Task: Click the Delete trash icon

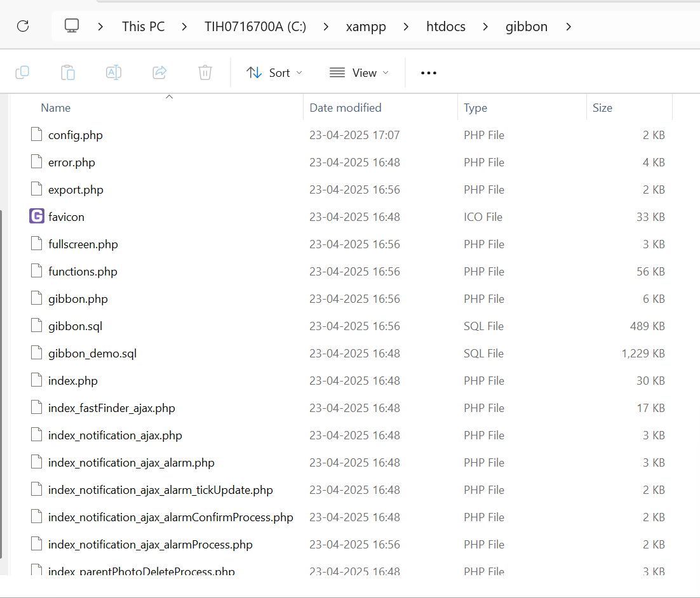Action: [x=205, y=72]
